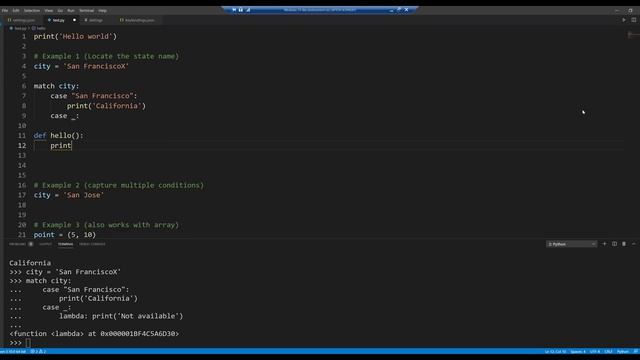Click case "San Francisco": on line 7
640x360 pixels.
click(94, 96)
